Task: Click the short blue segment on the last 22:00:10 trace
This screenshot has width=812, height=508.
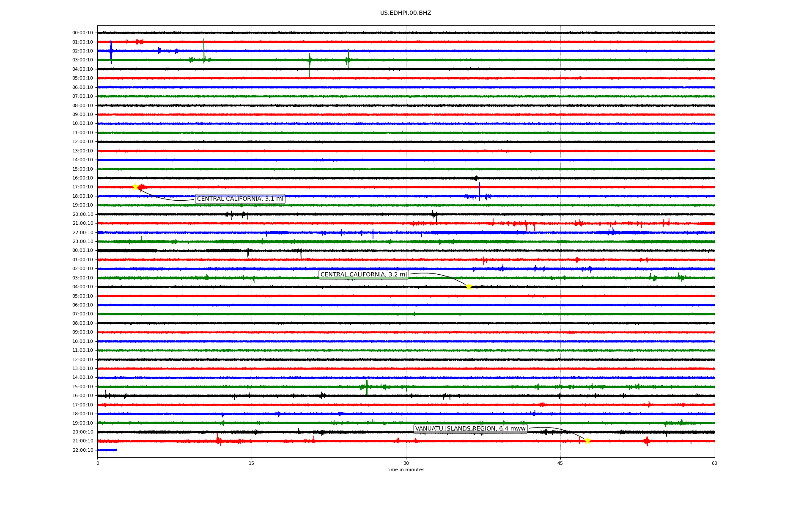Action: point(107,450)
